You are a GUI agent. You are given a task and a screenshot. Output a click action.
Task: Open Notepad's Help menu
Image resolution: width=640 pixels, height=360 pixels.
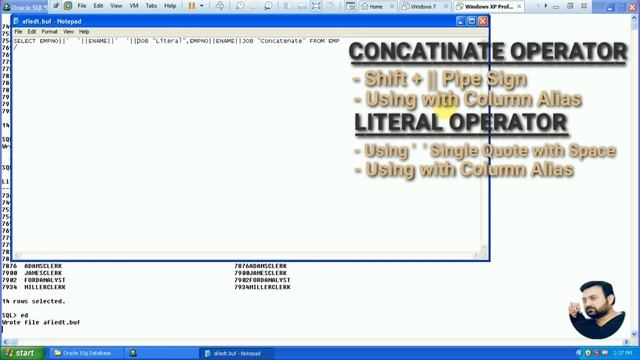[x=84, y=31]
